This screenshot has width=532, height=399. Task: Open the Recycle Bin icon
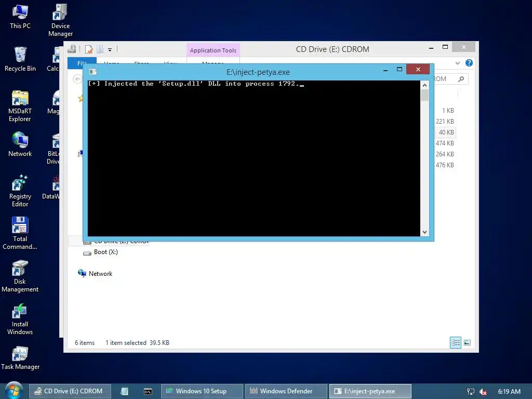[x=20, y=59]
